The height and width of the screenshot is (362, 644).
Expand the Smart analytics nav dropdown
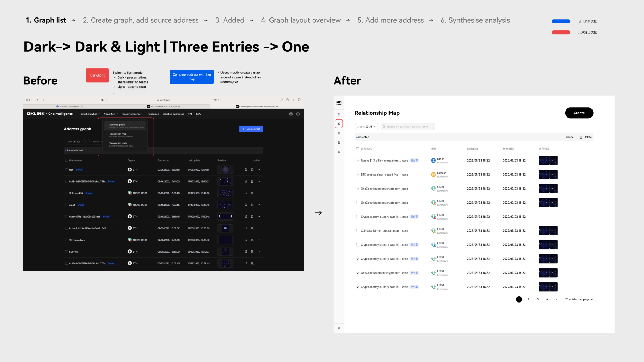tap(90, 114)
